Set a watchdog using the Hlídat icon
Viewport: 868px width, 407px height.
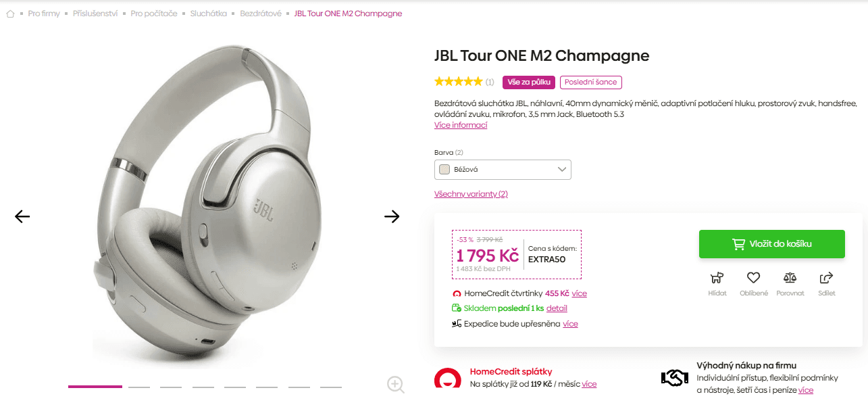click(x=717, y=279)
